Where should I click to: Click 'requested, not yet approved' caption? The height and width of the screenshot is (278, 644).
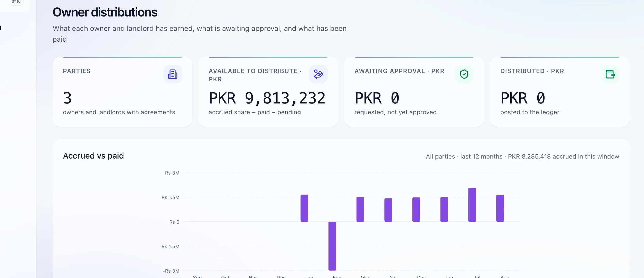point(395,112)
